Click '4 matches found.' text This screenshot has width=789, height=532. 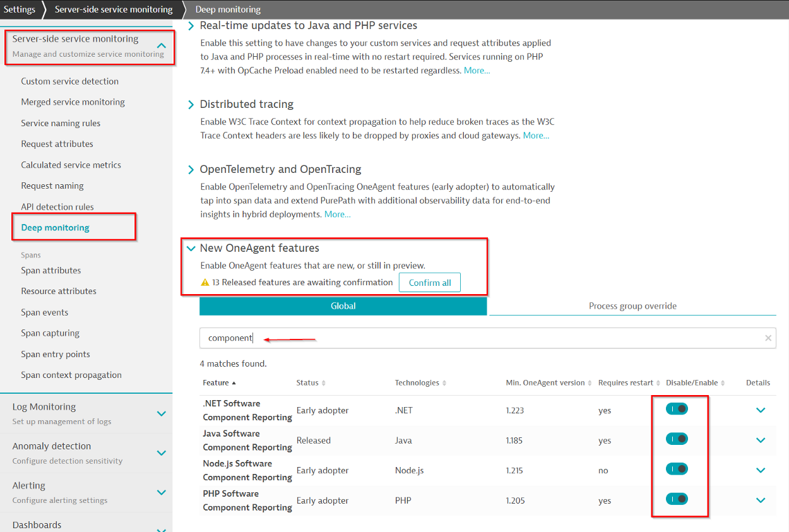(234, 364)
